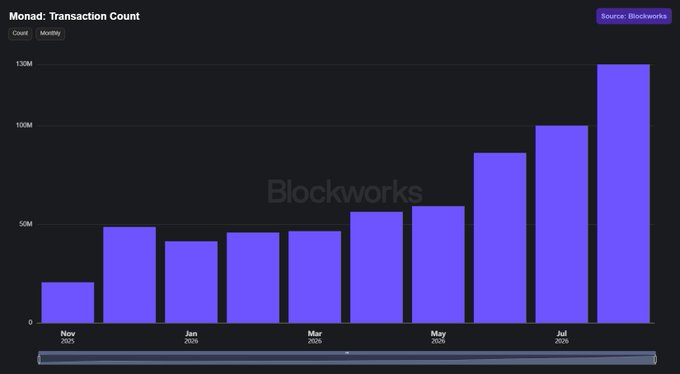The width and height of the screenshot is (680, 374).
Task: Grab the left range slider handle
Action: click(39, 359)
